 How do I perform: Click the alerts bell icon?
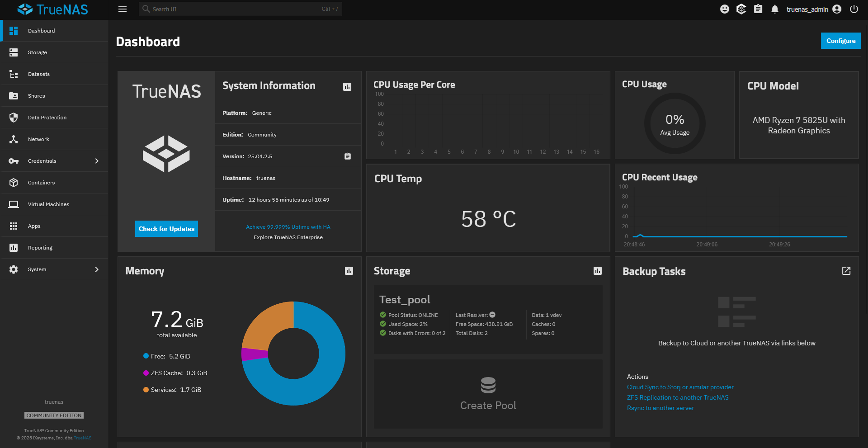(774, 9)
